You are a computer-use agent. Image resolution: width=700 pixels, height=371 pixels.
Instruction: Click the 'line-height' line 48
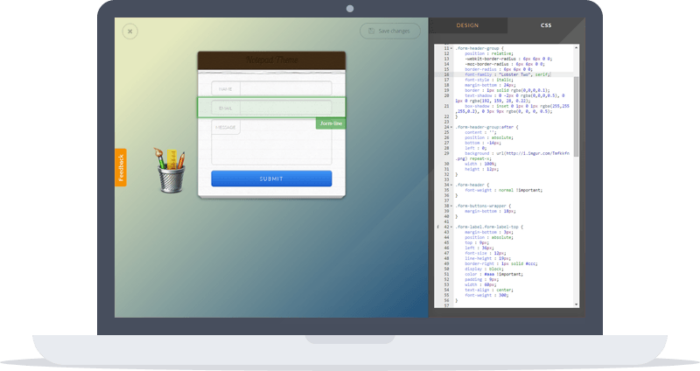[488, 258]
